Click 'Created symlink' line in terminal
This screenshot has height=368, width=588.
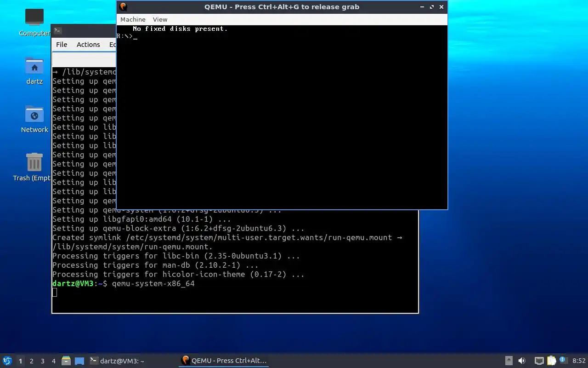coord(227,238)
